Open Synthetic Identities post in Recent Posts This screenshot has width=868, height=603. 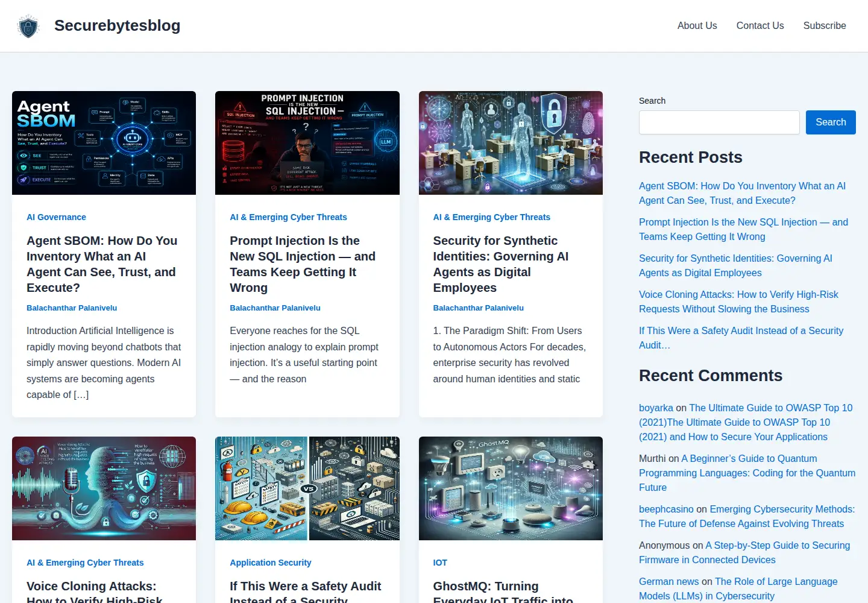pyautogui.click(x=735, y=265)
